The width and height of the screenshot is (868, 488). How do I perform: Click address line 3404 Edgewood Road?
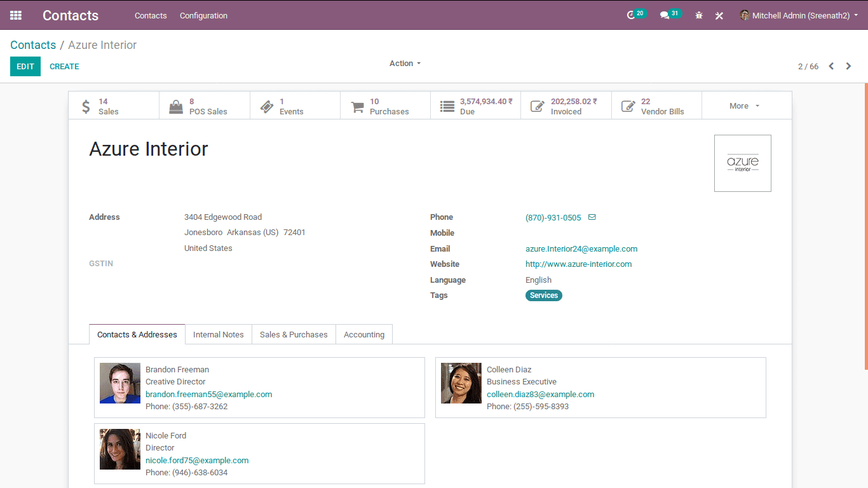(223, 217)
